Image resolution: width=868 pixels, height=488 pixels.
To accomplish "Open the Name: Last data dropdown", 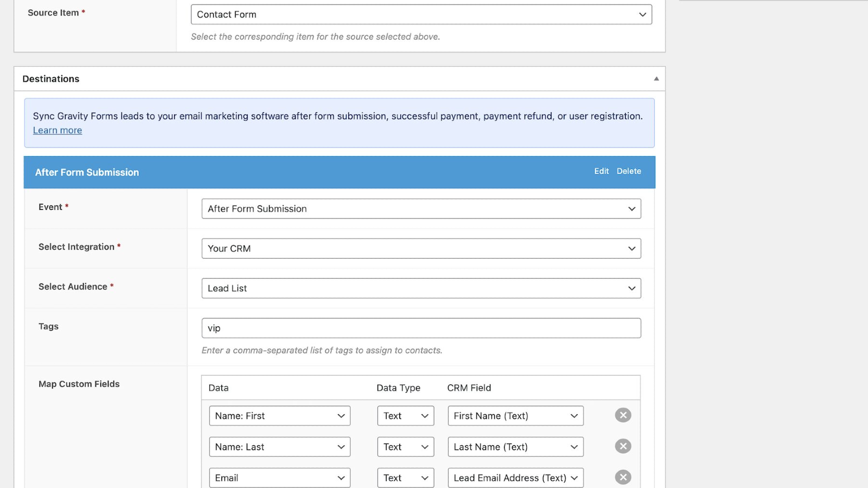I will [x=279, y=447].
